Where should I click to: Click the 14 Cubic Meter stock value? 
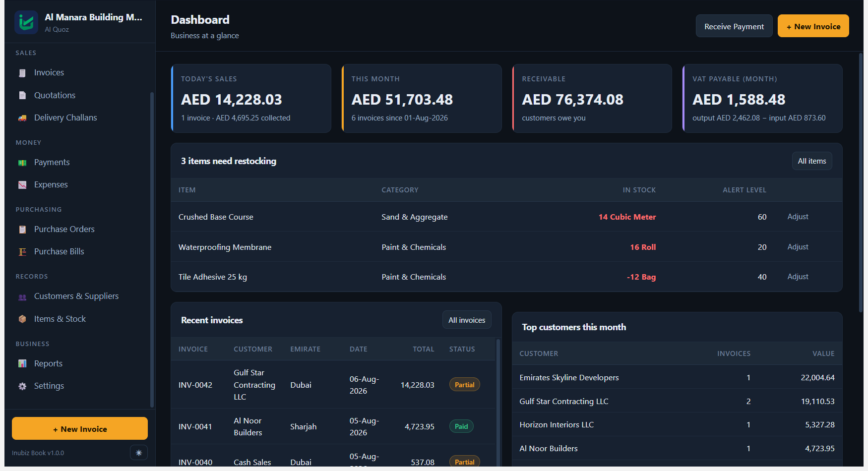point(627,217)
